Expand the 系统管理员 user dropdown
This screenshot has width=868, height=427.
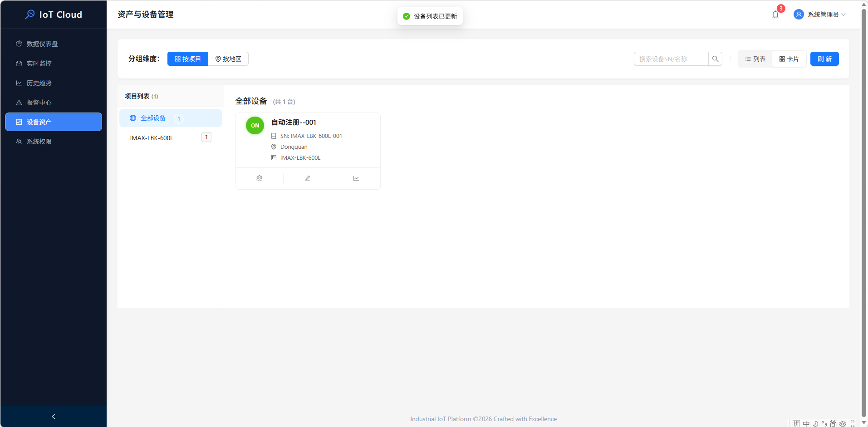[826, 15]
